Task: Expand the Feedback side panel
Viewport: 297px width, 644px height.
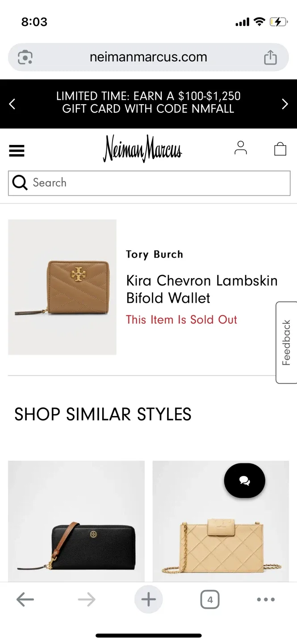Action: [287, 342]
